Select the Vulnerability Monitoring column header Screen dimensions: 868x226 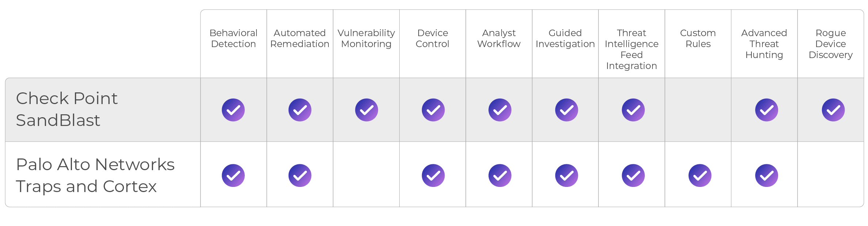(366, 38)
